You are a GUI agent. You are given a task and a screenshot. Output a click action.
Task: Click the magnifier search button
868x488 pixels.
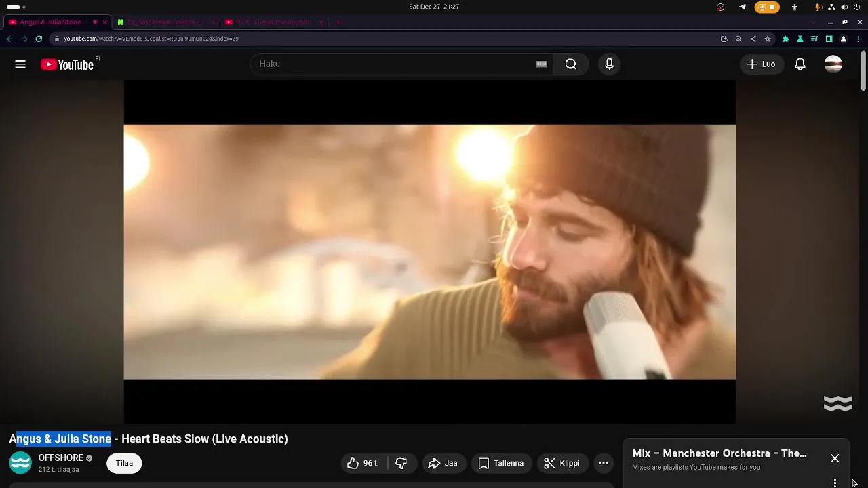pyautogui.click(x=571, y=64)
